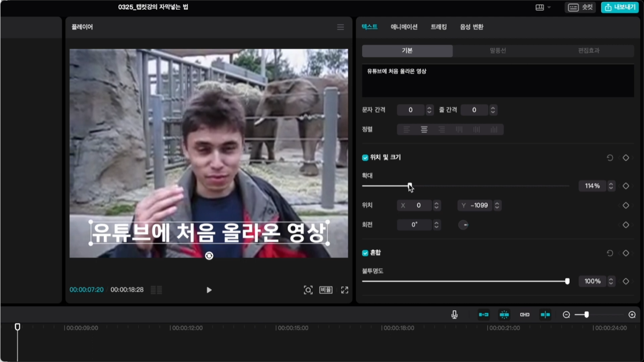Click the 100% opacity value field
Viewport: 644px width, 362px height.
[593, 281]
